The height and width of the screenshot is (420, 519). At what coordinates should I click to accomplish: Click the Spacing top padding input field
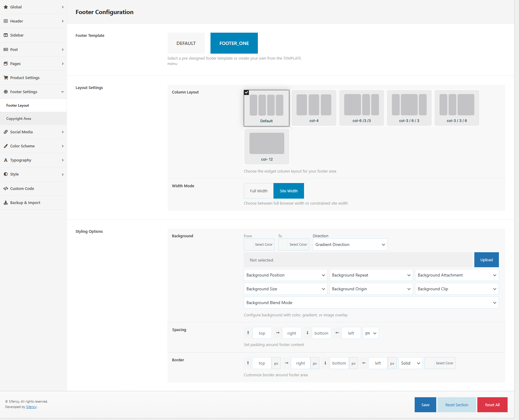pyautogui.click(x=262, y=333)
